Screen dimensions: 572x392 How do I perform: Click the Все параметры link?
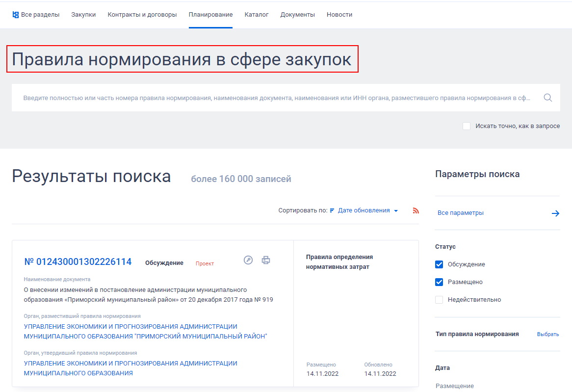(460, 212)
